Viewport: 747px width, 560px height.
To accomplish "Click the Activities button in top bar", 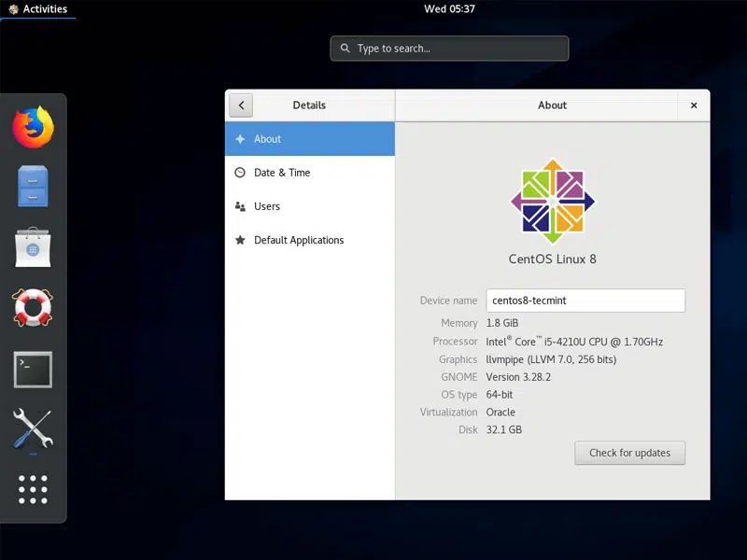I will 38,9.
